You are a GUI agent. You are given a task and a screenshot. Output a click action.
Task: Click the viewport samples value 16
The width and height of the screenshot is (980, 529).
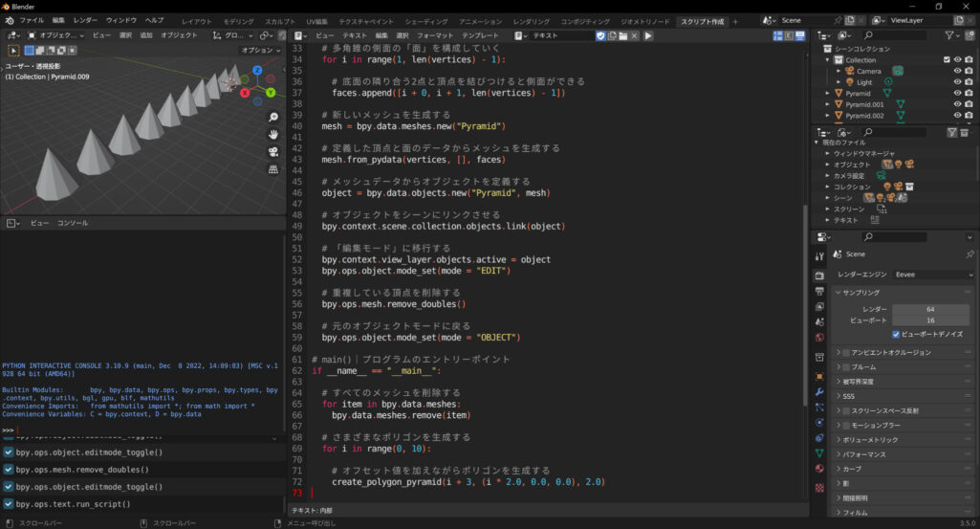pos(930,320)
